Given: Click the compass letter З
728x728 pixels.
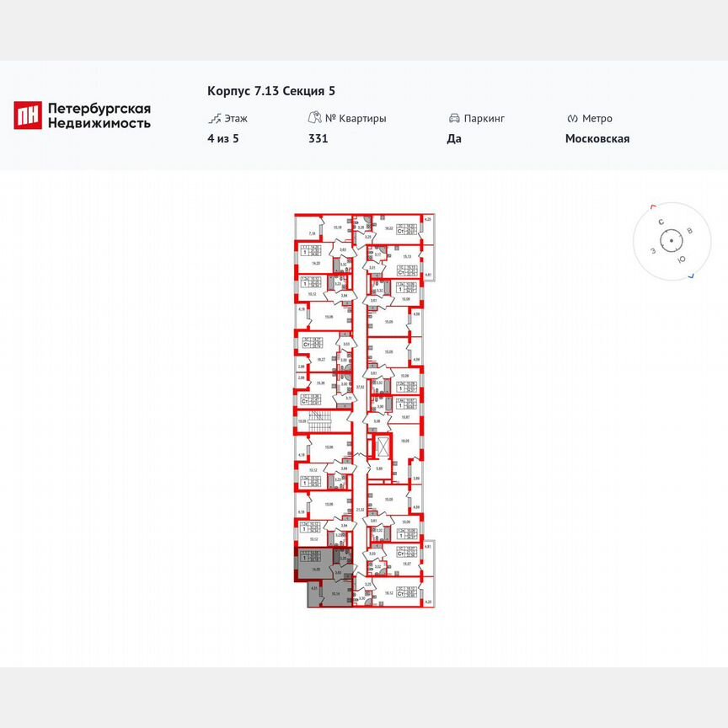Looking at the screenshot, I should (652, 251).
